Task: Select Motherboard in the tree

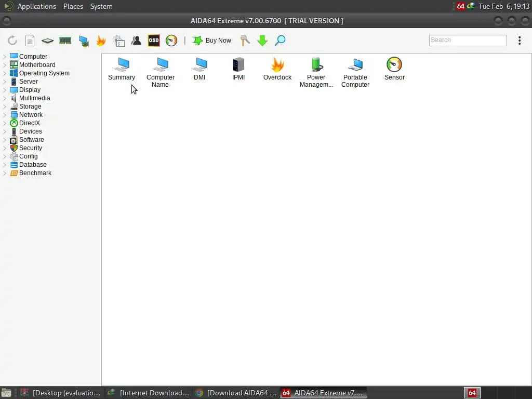Action: [37, 65]
